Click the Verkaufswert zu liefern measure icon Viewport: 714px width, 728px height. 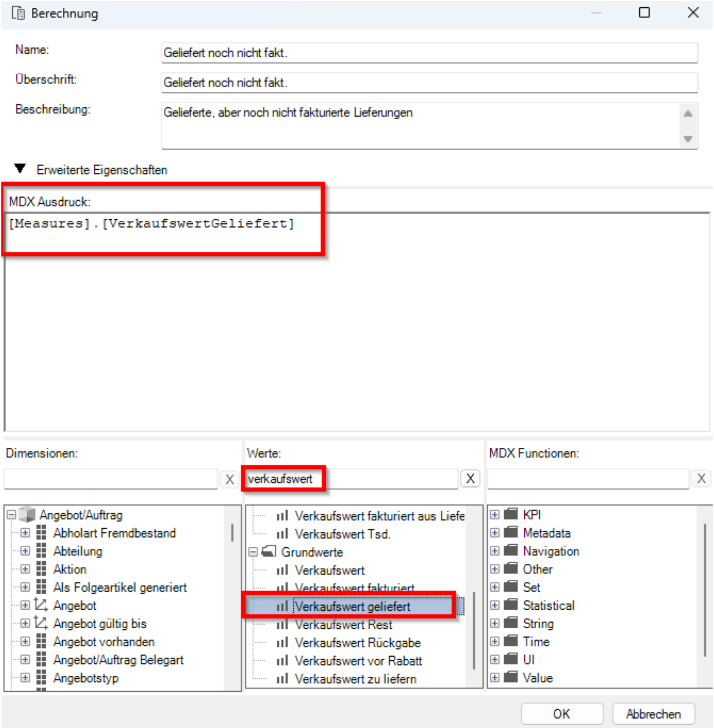click(x=282, y=679)
